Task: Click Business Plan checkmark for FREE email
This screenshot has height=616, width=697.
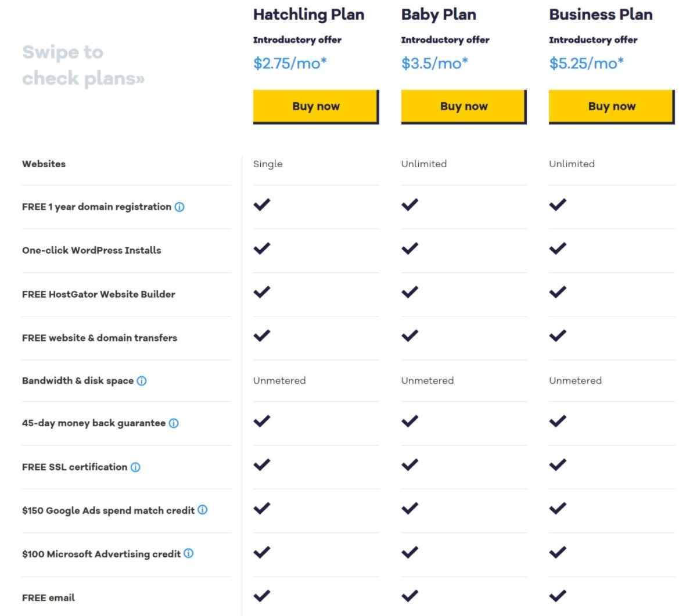Action: [x=558, y=595]
